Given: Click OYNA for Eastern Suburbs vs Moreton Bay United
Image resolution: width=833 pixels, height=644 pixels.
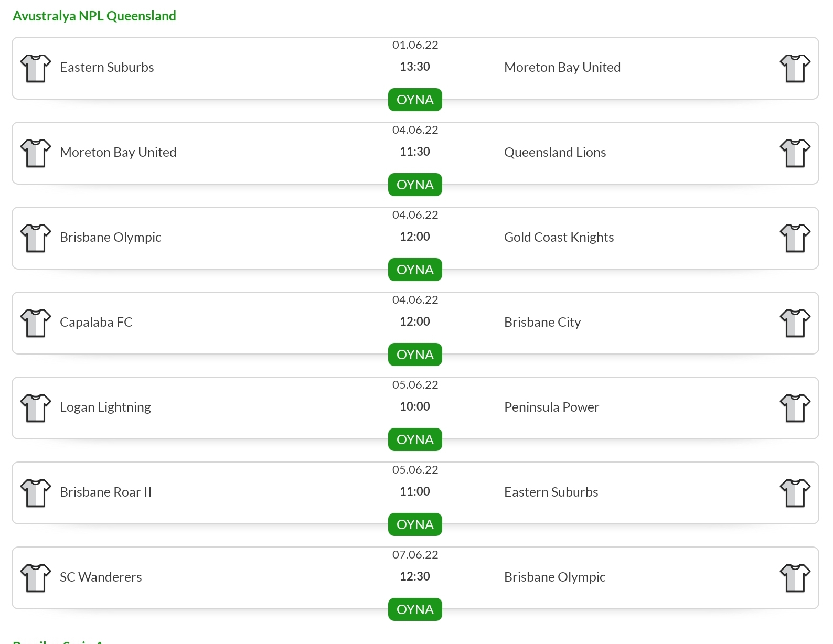Looking at the screenshot, I should pos(415,100).
